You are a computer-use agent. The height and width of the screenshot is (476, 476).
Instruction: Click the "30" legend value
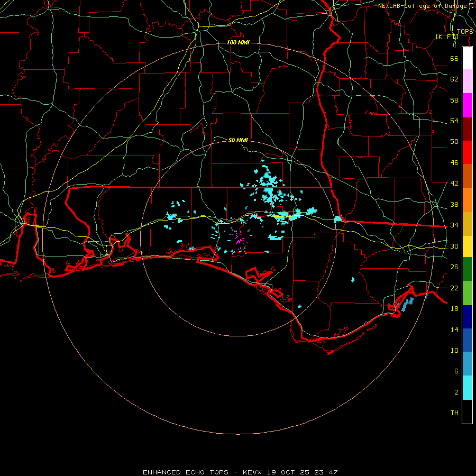[x=454, y=246]
